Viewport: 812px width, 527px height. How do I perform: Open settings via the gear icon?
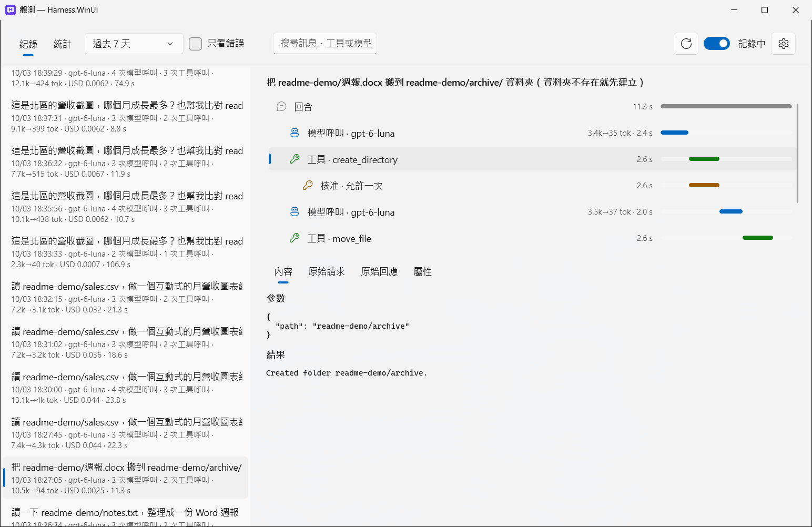click(x=784, y=44)
